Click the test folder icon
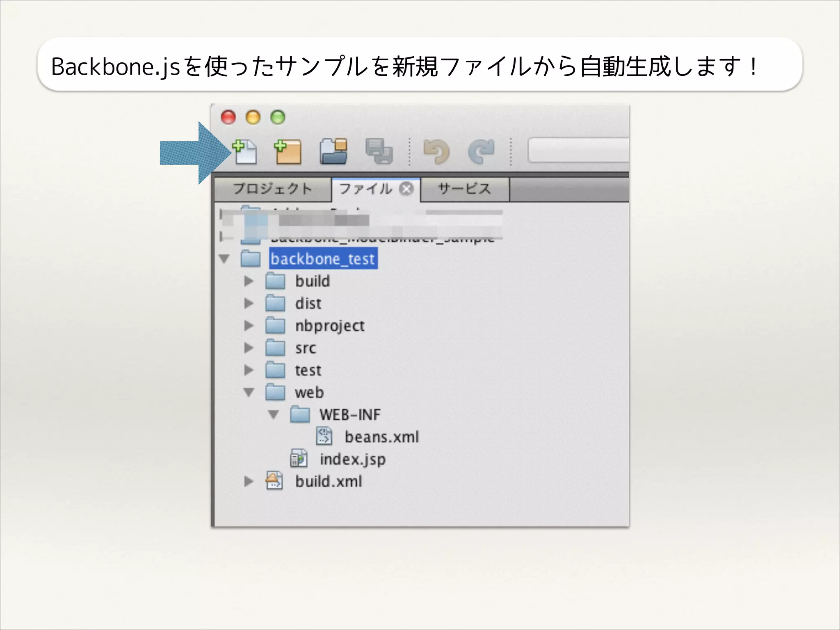 point(275,370)
